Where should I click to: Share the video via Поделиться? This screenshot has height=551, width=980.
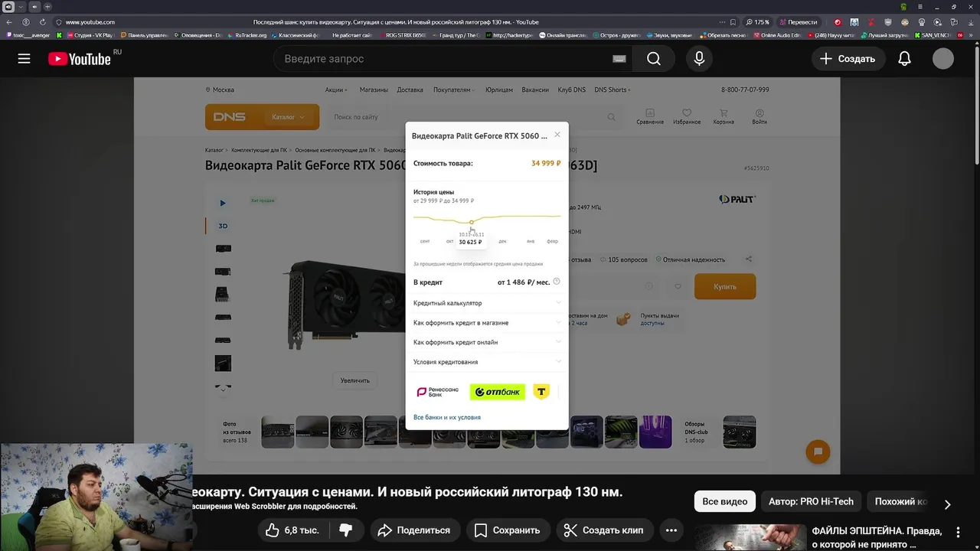(x=414, y=530)
